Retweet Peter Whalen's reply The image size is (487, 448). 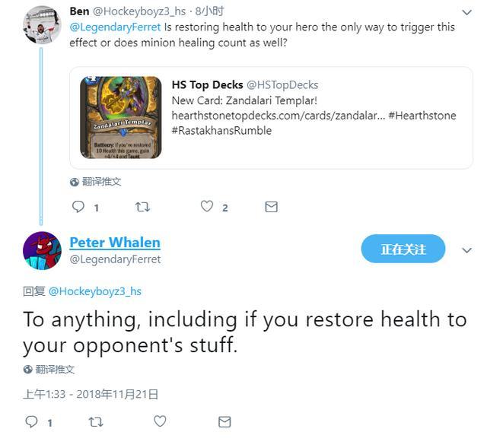tap(96, 422)
